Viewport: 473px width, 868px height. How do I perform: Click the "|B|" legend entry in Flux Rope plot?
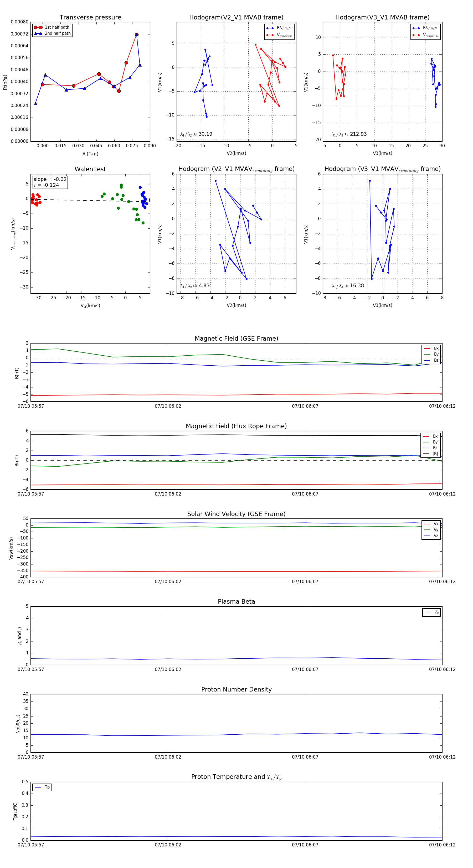tap(431, 454)
